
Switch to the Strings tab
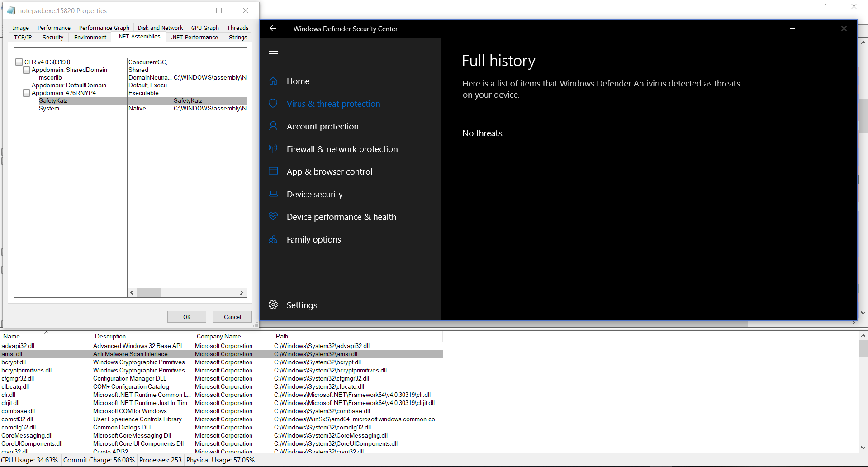click(238, 38)
